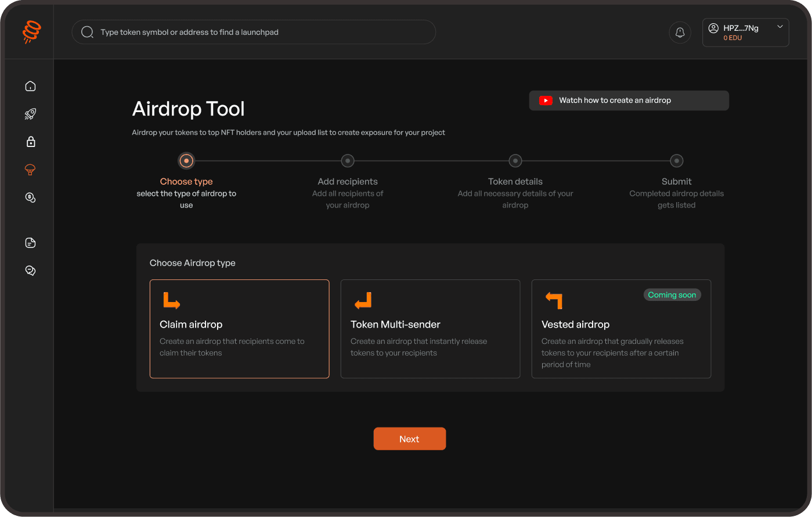This screenshot has width=812, height=517.
Task: Select the Submit step in the progress bar
Action: pos(676,160)
